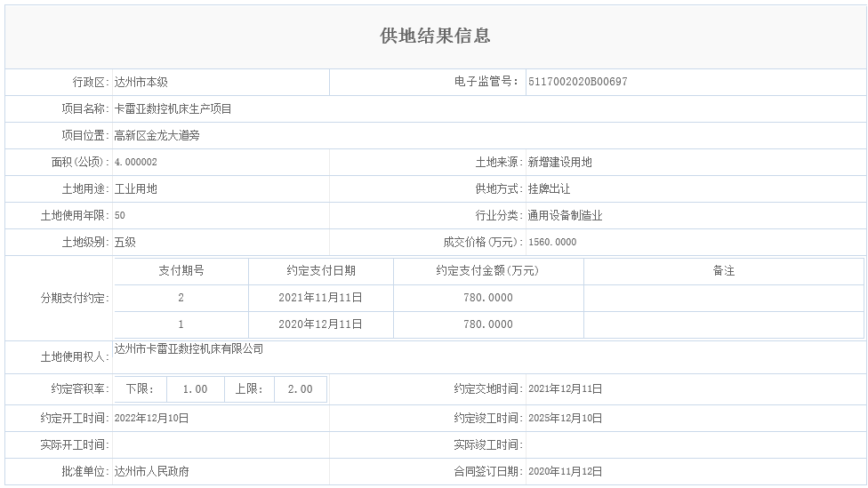The width and height of the screenshot is (868, 488).
Task: Click the 备注 column header
Action: (724, 271)
